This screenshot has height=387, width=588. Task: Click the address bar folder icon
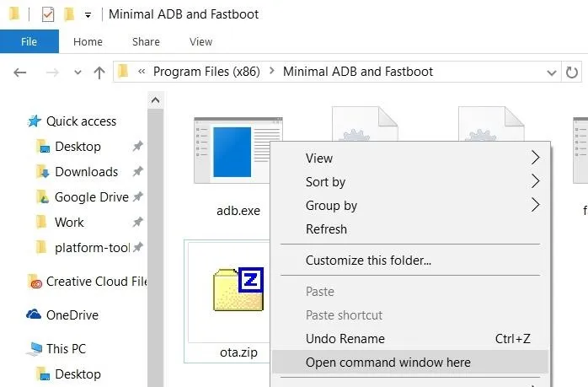point(123,71)
